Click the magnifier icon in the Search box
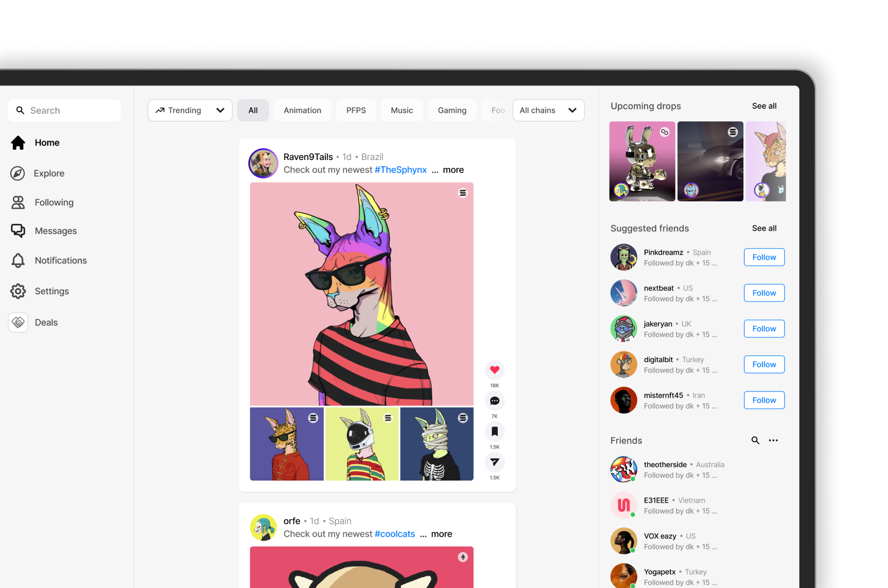Image resolution: width=888 pixels, height=588 pixels. [20, 110]
